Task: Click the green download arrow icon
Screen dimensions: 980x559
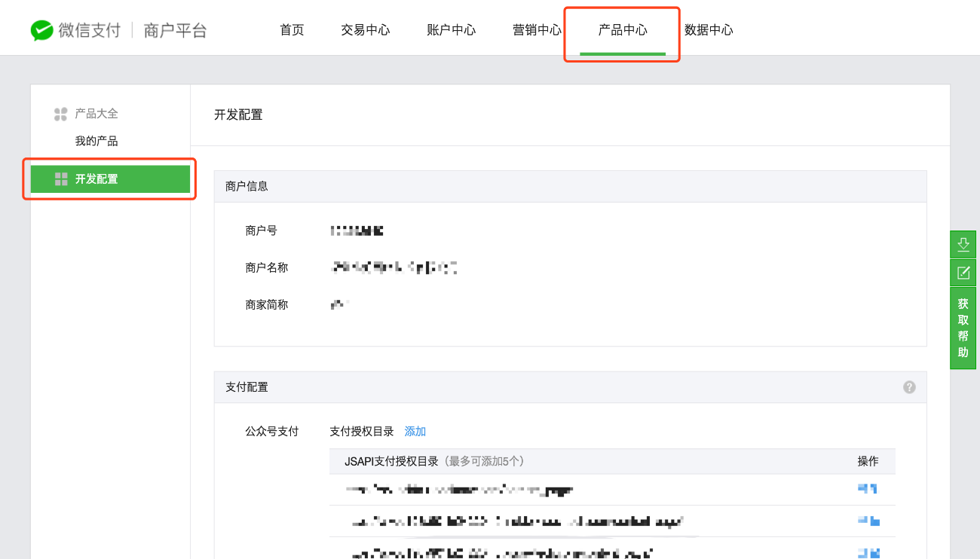Action: [963, 245]
